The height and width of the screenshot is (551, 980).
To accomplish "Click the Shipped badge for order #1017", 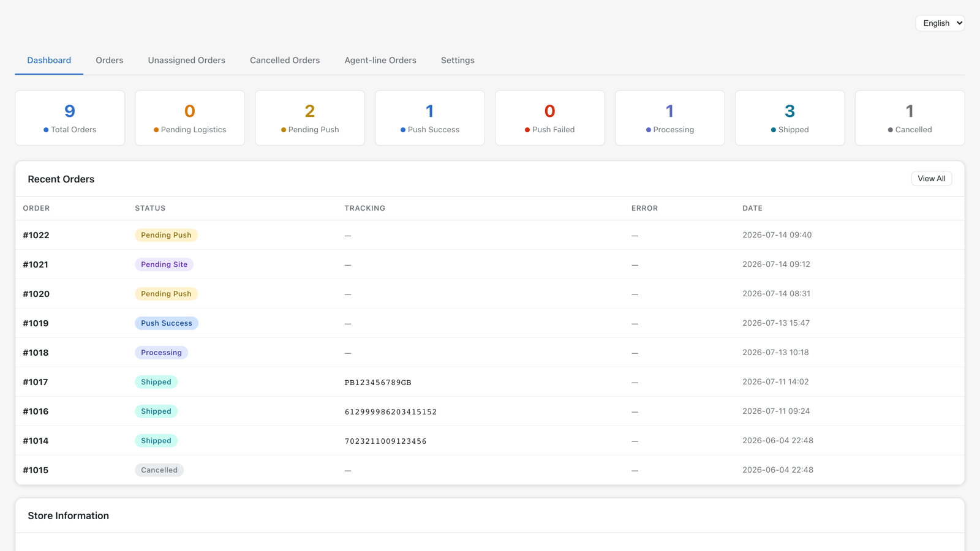I will point(156,382).
